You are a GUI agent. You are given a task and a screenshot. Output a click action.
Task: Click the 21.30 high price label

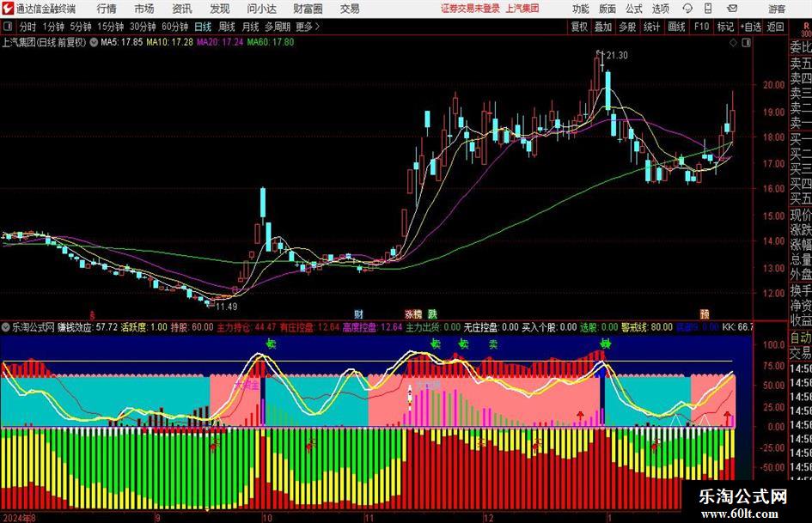point(617,55)
